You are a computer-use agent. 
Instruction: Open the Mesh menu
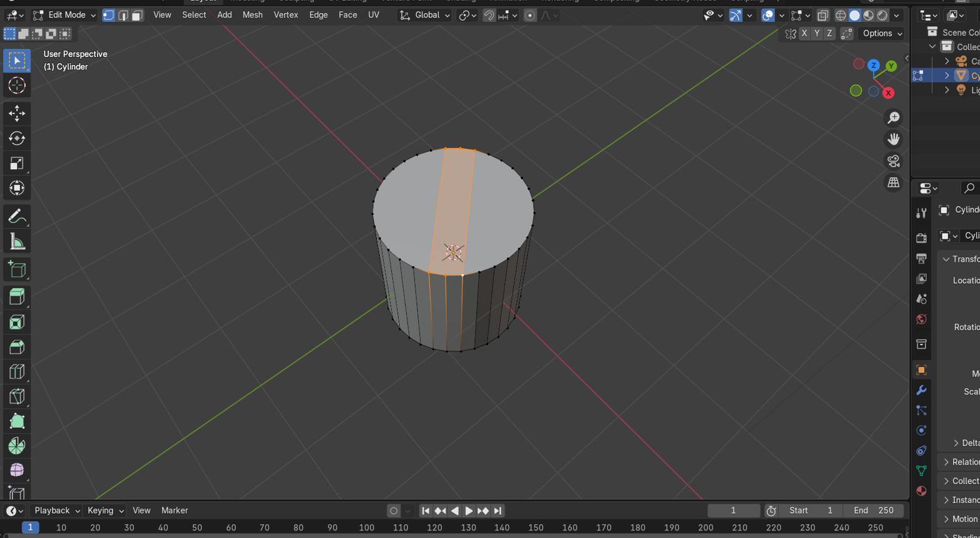[x=252, y=15]
